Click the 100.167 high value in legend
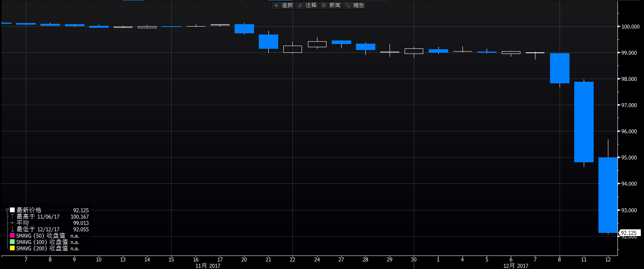 80,217
